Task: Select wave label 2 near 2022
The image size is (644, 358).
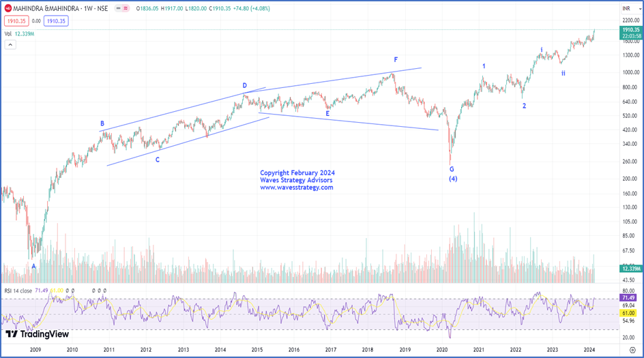Action: (x=524, y=106)
